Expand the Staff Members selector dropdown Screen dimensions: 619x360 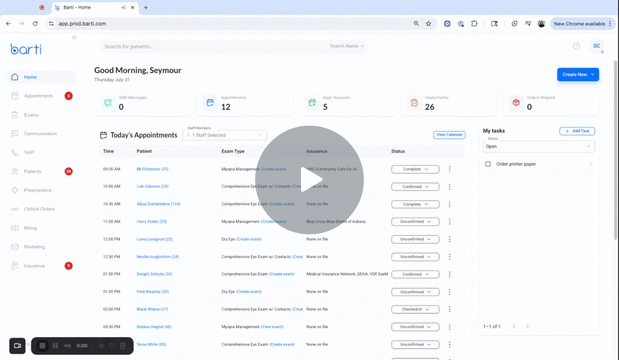click(225, 135)
